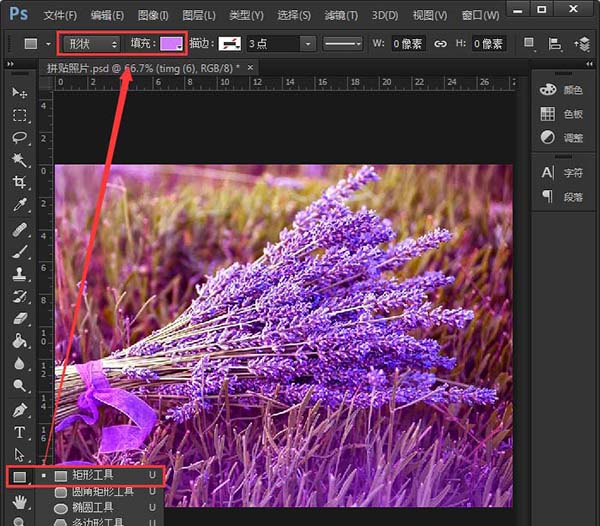
Task: Open the stroke line style dropdown
Action: point(344,44)
